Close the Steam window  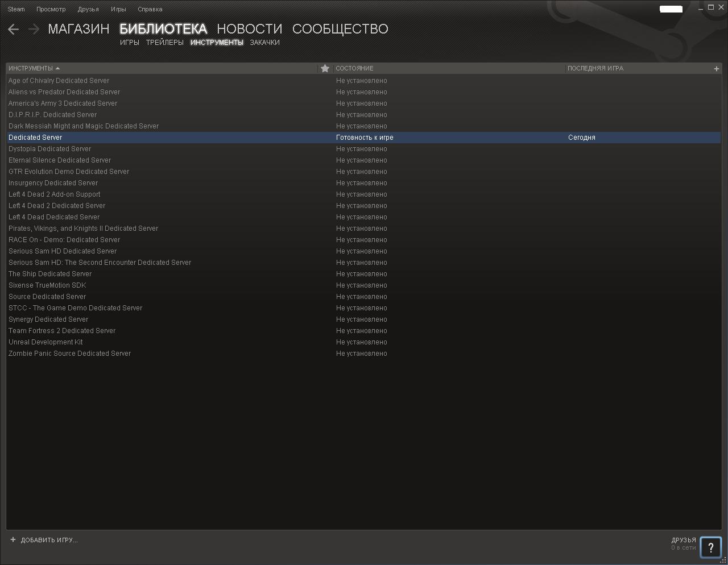tap(721, 7)
